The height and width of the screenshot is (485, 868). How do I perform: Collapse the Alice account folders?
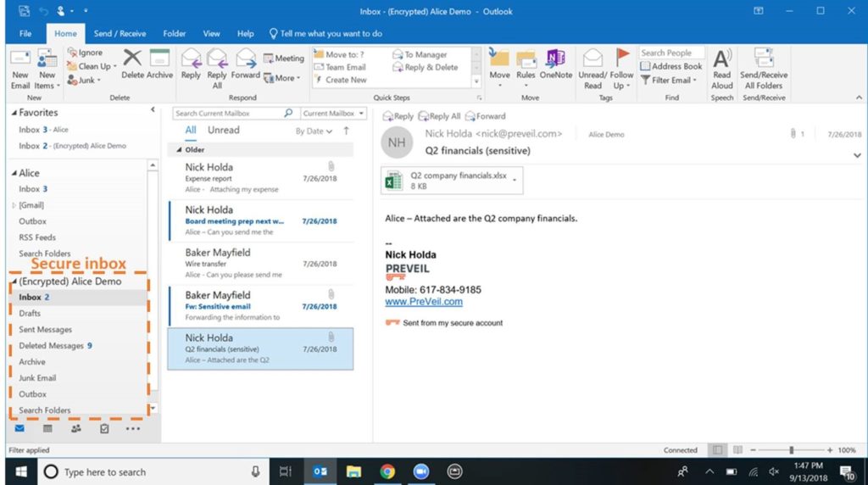(14, 173)
